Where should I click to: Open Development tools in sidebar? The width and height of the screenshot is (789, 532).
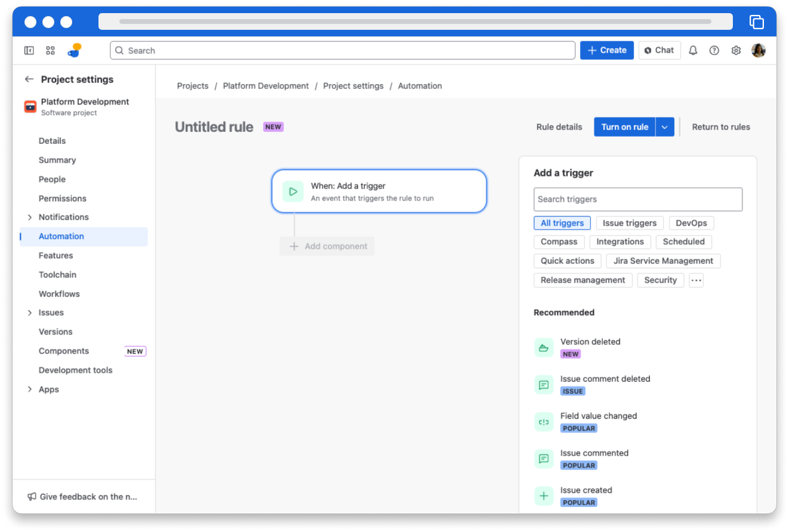click(x=84, y=370)
